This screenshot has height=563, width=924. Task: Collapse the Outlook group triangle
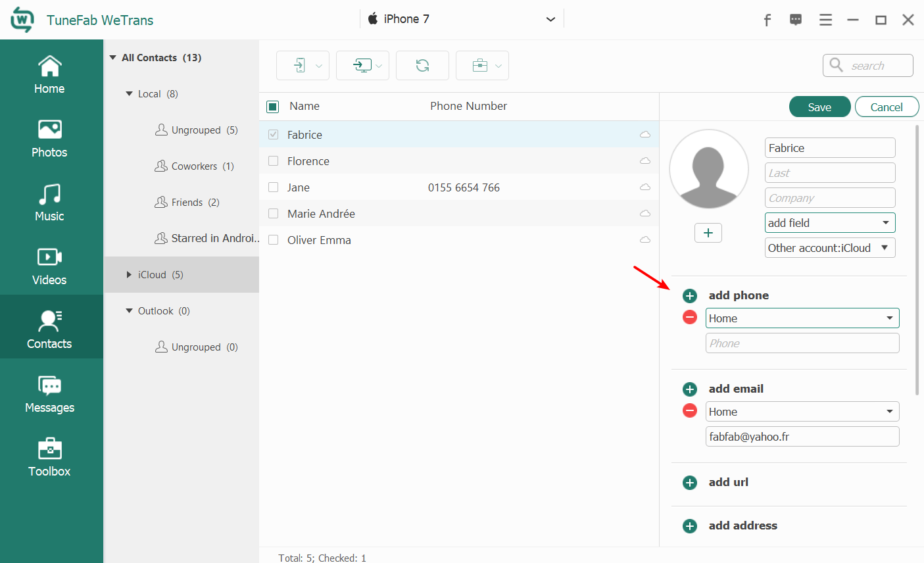[x=130, y=311]
